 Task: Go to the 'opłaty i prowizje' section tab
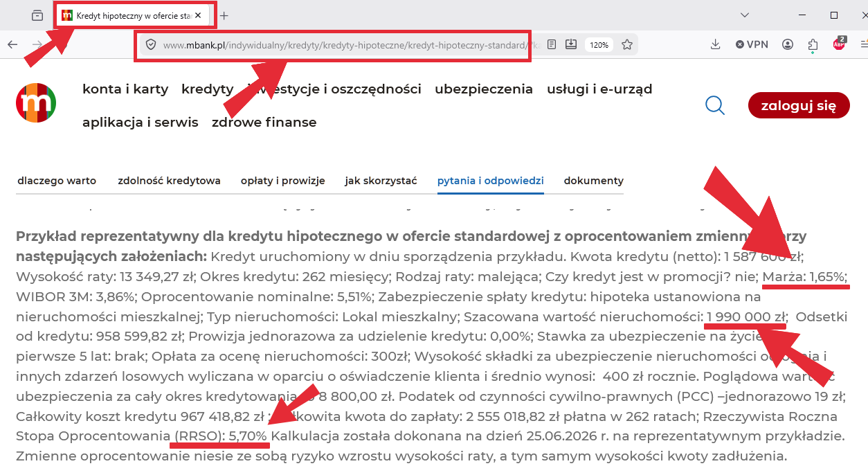283,181
